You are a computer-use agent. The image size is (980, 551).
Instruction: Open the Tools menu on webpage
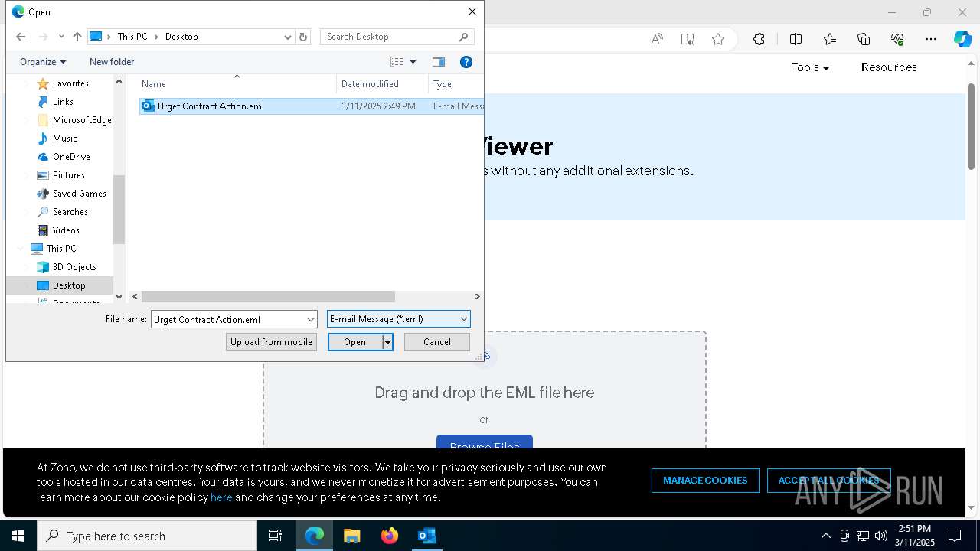[811, 67]
